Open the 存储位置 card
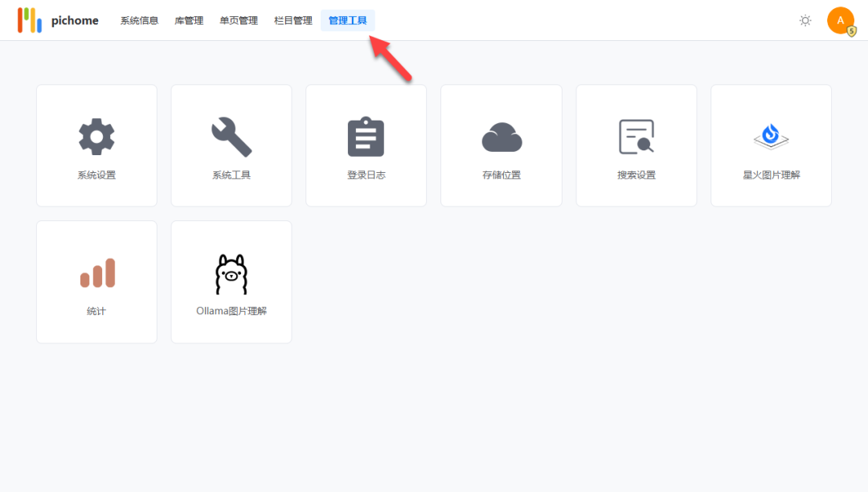This screenshot has width=868, height=492. click(x=501, y=146)
